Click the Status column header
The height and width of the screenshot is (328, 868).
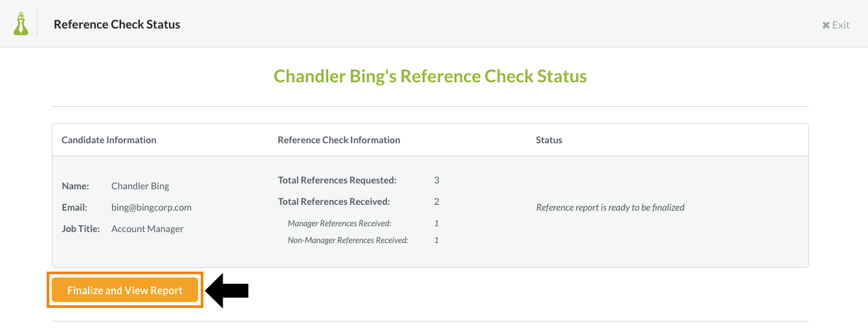[549, 140]
